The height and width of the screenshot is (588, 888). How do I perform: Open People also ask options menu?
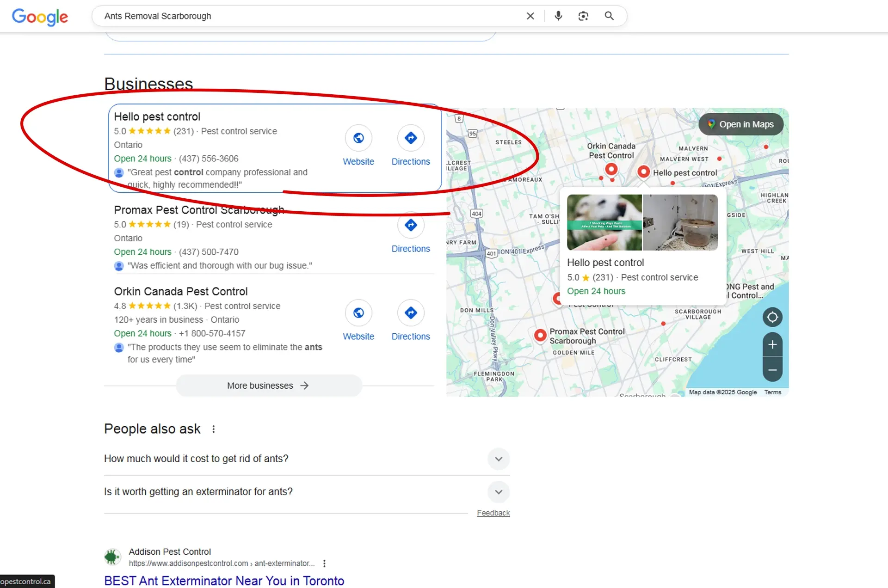214,429
